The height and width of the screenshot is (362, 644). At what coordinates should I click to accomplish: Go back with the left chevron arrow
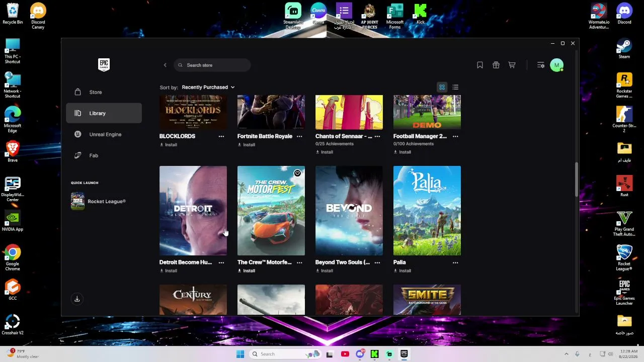(x=165, y=65)
